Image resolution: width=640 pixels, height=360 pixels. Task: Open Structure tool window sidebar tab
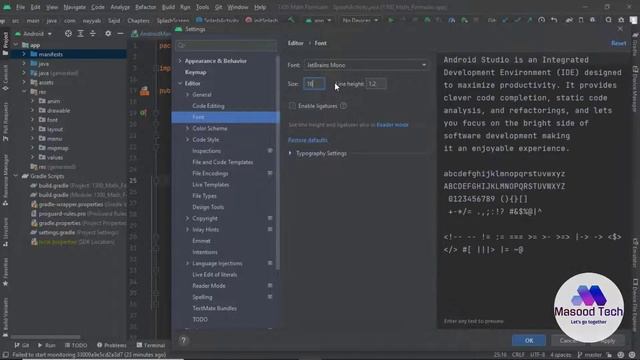pos(5,232)
